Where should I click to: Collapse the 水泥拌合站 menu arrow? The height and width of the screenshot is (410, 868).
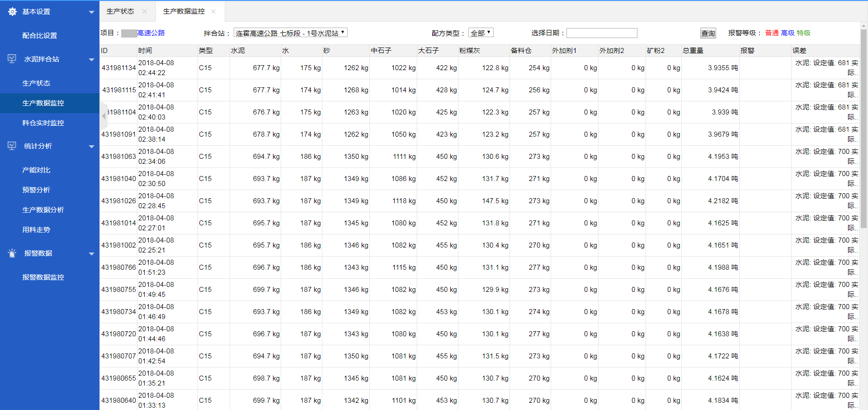point(91,60)
